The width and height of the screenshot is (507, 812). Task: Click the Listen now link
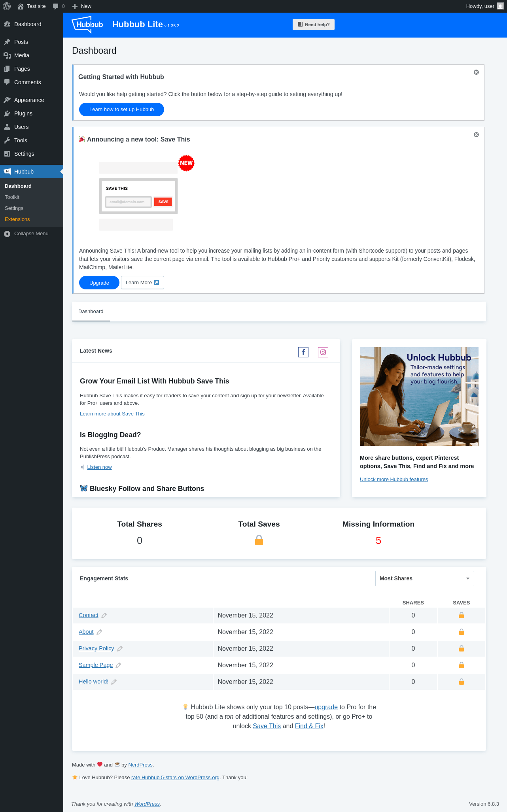(99, 467)
